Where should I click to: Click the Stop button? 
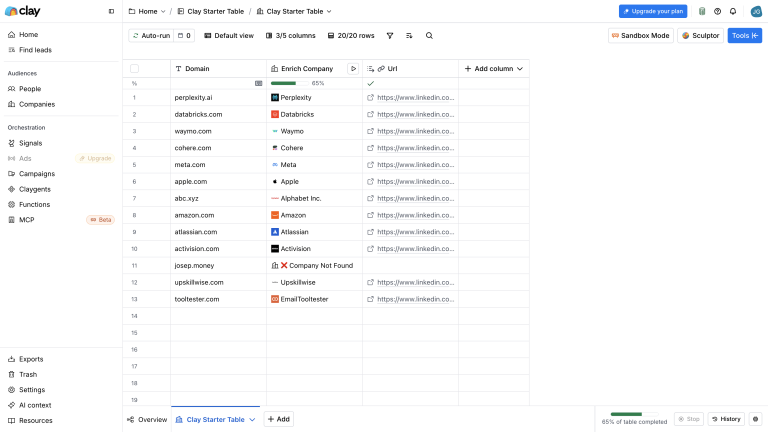point(689,419)
